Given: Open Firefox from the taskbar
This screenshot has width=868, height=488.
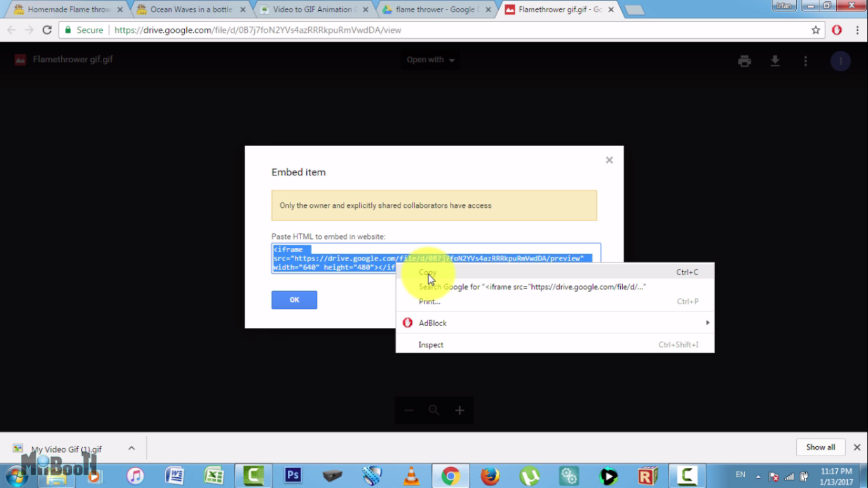Looking at the screenshot, I should click(490, 475).
